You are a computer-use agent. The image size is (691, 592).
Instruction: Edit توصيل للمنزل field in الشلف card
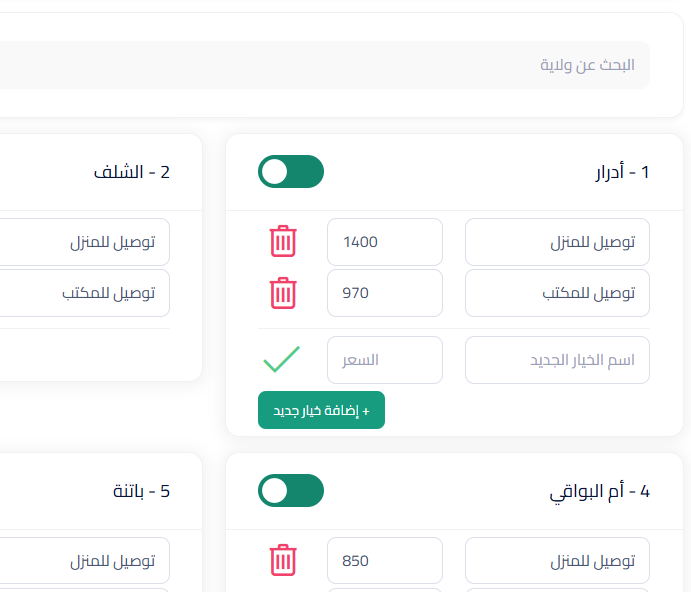tap(85, 242)
